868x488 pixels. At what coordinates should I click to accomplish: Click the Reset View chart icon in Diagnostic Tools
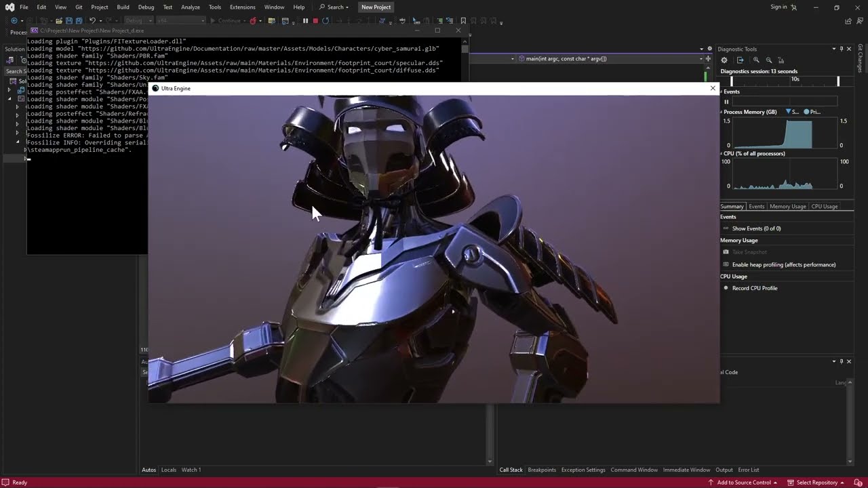click(781, 60)
